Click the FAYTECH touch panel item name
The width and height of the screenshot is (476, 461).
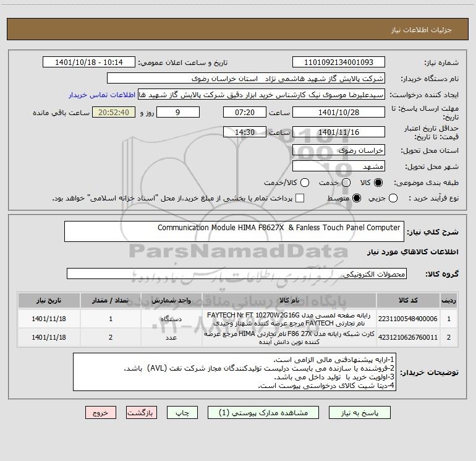tap(289, 319)
